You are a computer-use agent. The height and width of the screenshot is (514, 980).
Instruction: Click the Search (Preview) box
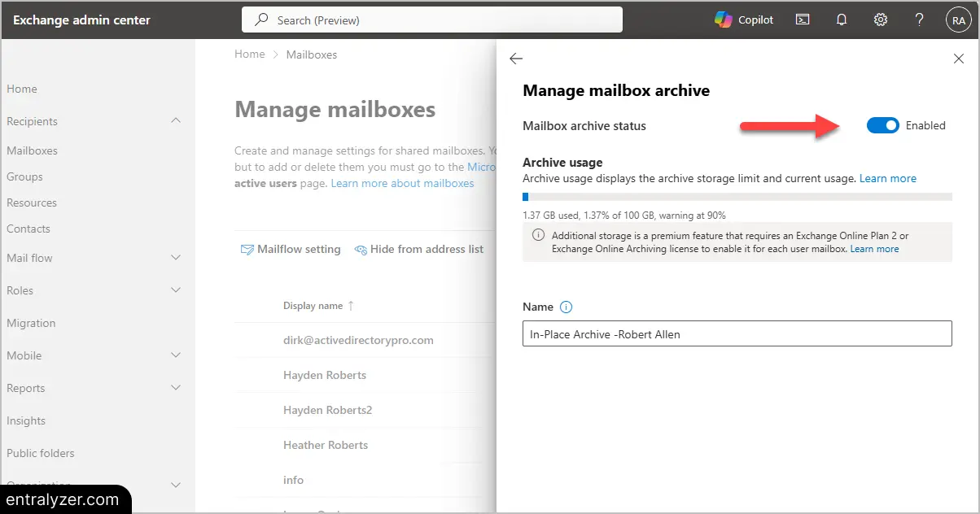[432, 20]
